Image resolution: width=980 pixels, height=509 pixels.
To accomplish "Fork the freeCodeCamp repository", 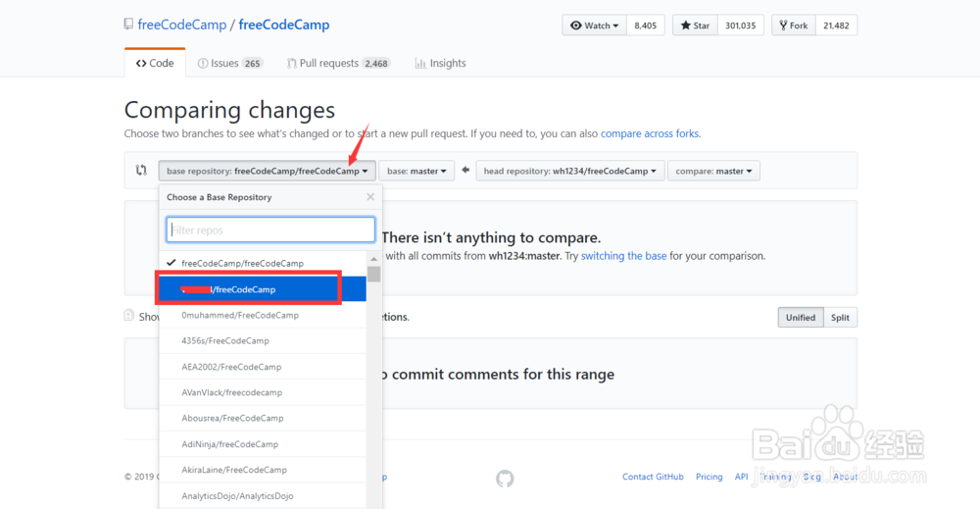I will [793, 25].
